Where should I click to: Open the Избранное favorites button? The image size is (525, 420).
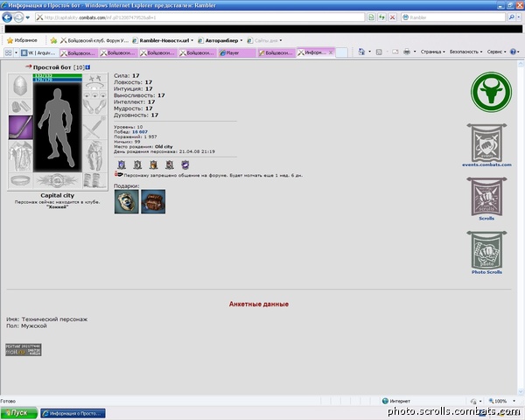pyautogui.click(x=22, y=40)
